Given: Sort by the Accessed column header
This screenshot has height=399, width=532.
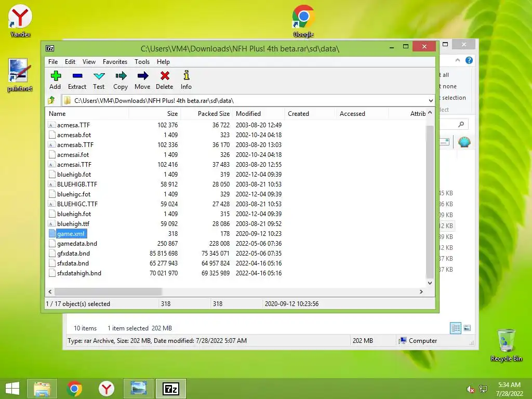Looking at the screenshot, I should (362, 114).
